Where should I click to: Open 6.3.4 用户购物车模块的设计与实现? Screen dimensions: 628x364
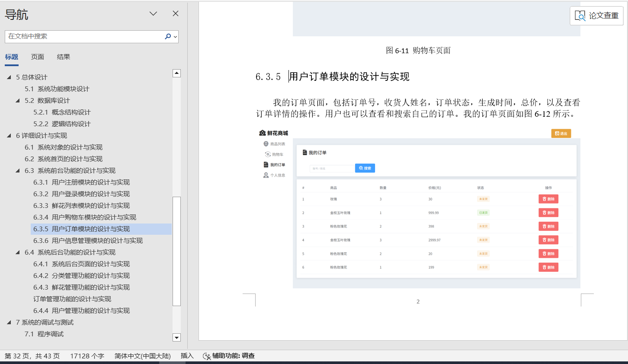coord(85,217)
